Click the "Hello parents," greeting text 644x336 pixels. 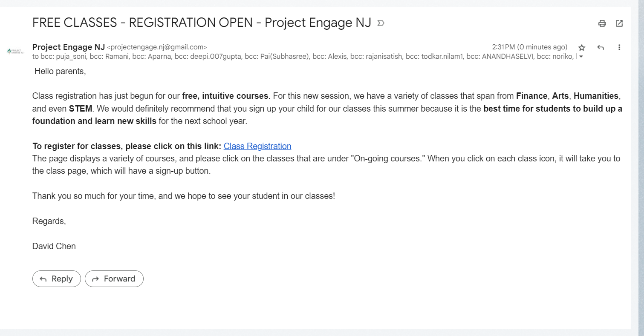coord(60,71)
